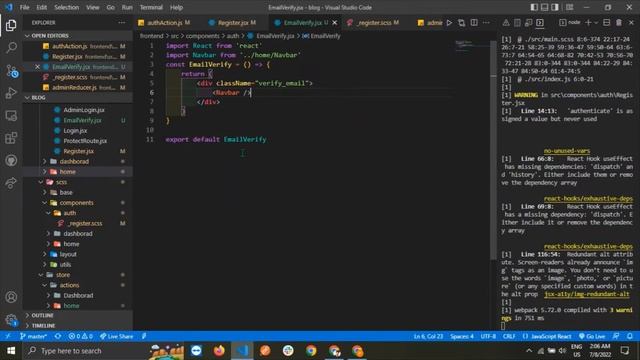This screenshot has height=360, width=640.
Task: Open no-unused-vars link in terminal
Action: coord(567,151)
